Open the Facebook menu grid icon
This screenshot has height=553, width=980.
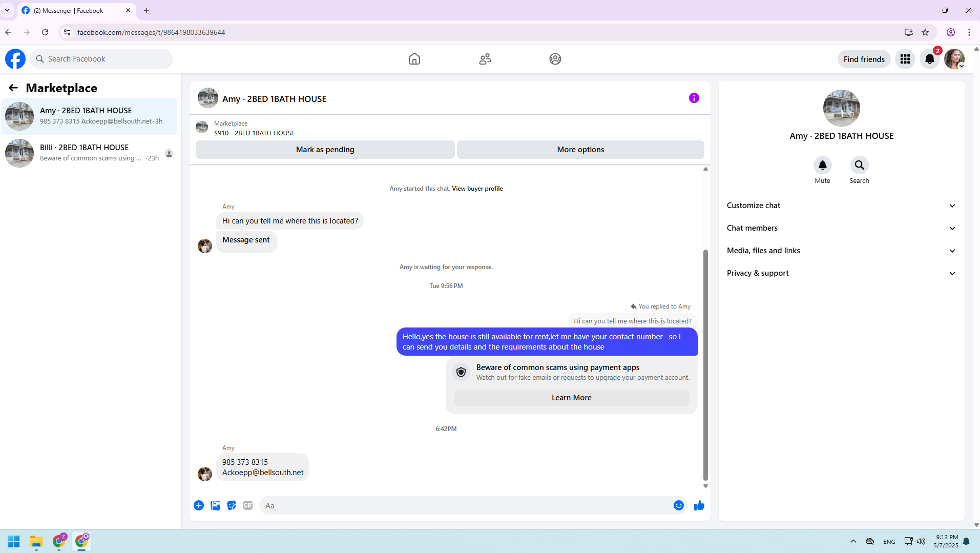[905, 59]
